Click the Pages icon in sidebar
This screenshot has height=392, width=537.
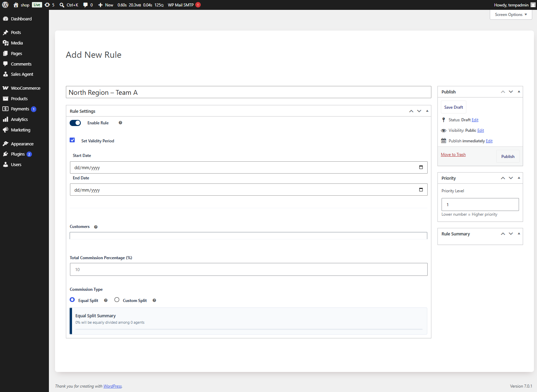[x=5, y=53]
